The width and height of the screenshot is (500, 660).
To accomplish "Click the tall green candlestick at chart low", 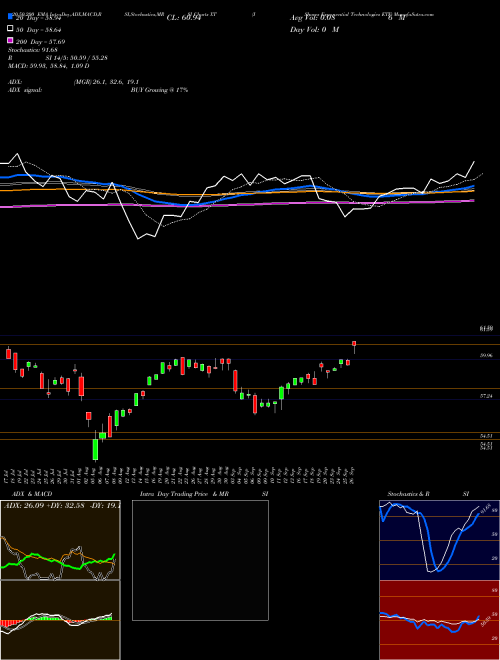I will [x=96, y=448].
